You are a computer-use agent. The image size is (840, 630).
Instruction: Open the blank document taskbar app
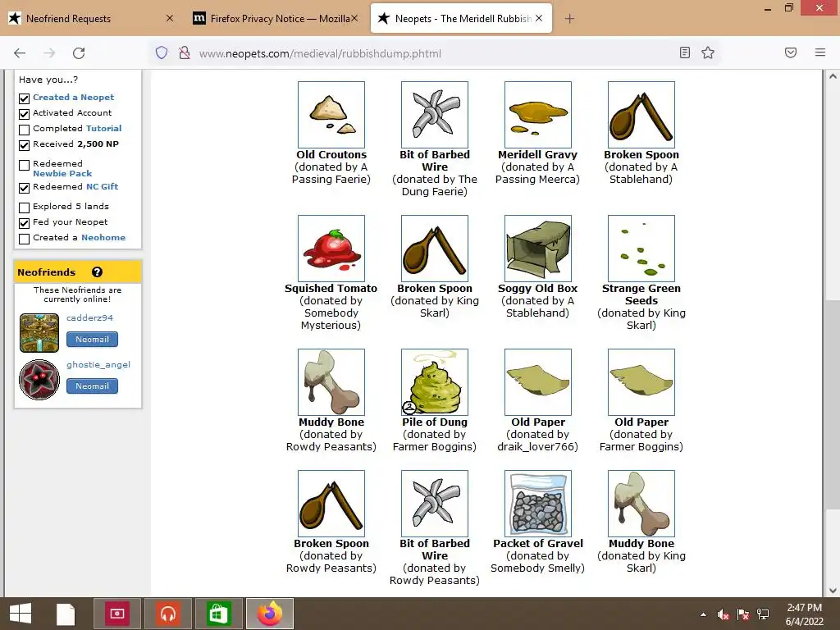coord(66,614)
